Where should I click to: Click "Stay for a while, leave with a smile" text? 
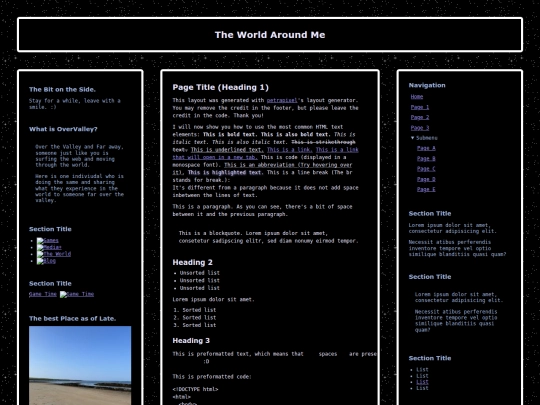pyautogui.click(x=75, y=104)
